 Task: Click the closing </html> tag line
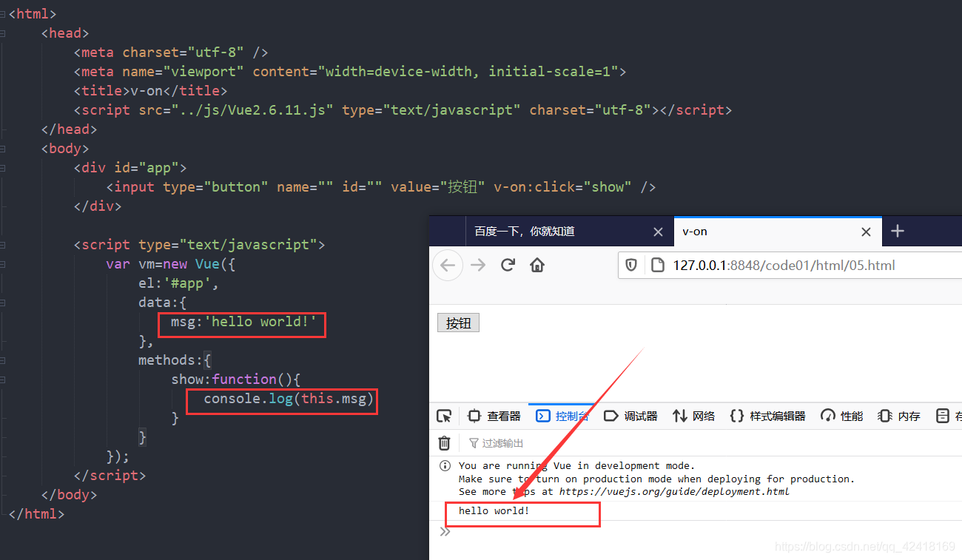[x=36, y=514]
